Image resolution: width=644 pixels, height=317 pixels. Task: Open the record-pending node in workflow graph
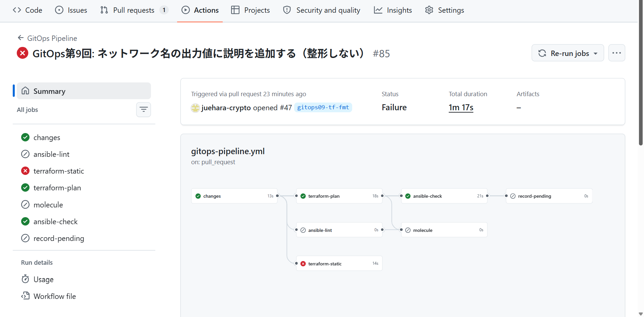[x=549, y=196]
